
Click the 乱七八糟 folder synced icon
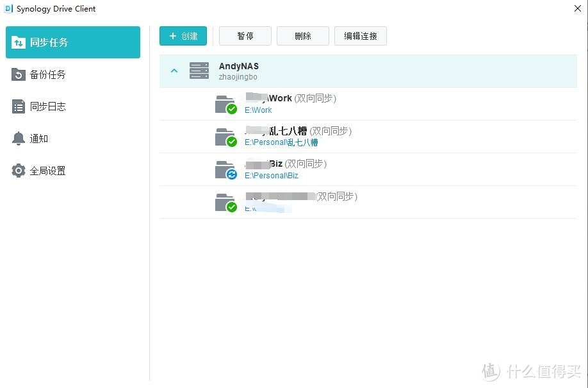pos(225,137)
